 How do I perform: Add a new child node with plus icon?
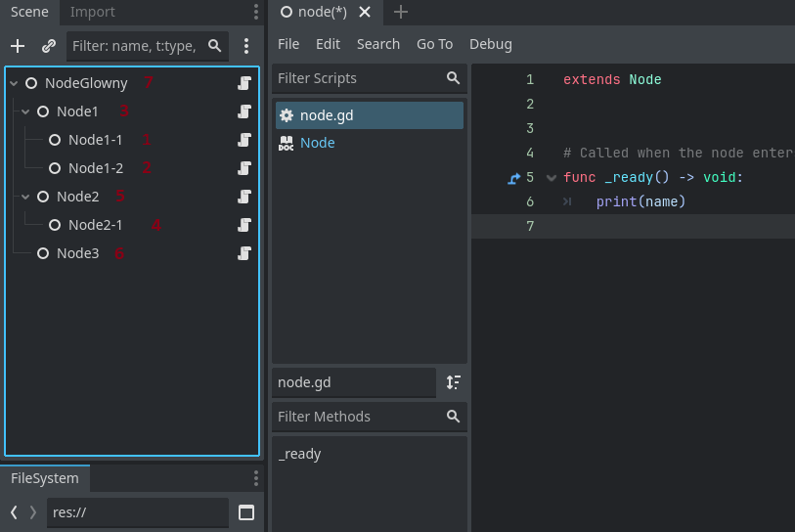[18, 46]
